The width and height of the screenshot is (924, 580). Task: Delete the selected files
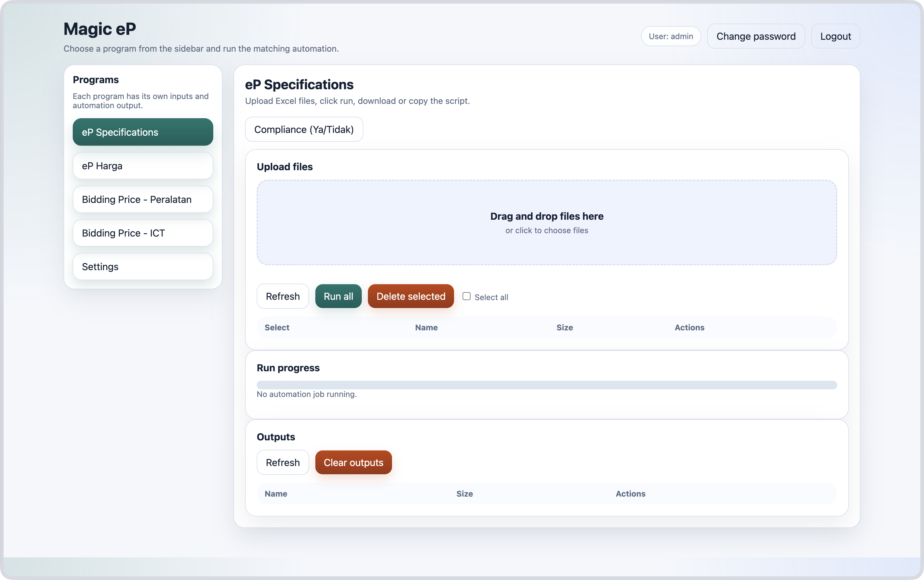click(x=411, y=296)
